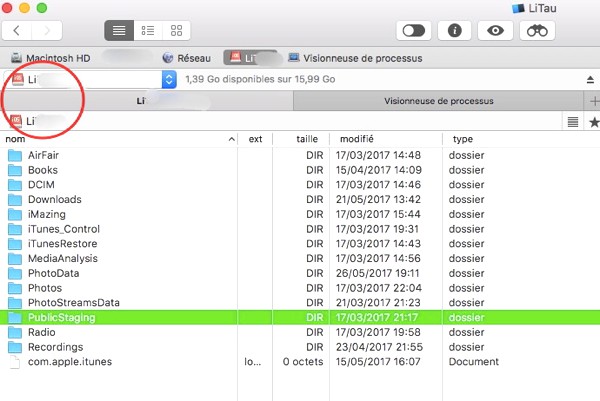Select the com.apple.itunes file row
The height and width of the screenshot is (401, 600).
pyautogui.click(x=70, y=361)
